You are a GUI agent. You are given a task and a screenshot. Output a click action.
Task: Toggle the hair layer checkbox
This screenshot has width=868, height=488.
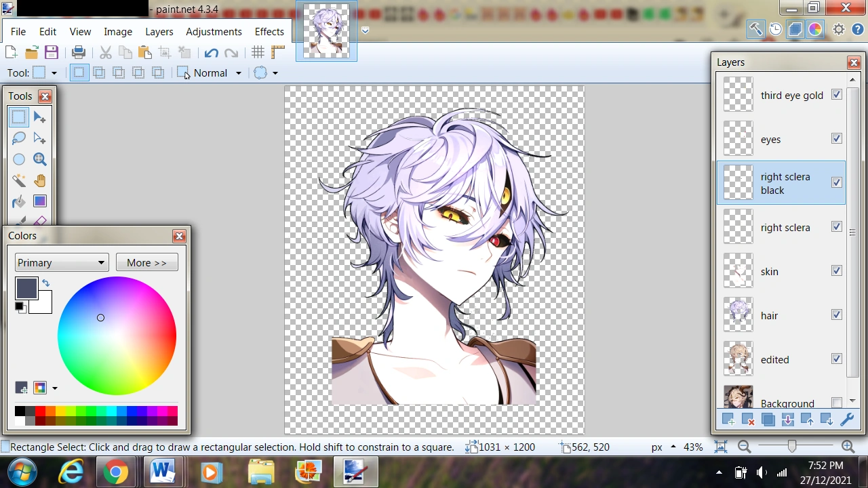click(836, 314)
